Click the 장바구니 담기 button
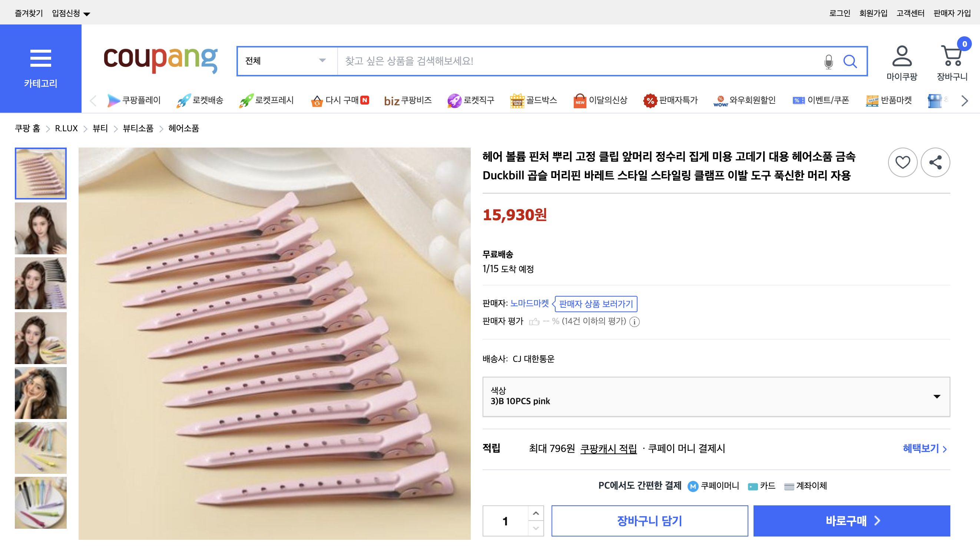 point(649,521)
